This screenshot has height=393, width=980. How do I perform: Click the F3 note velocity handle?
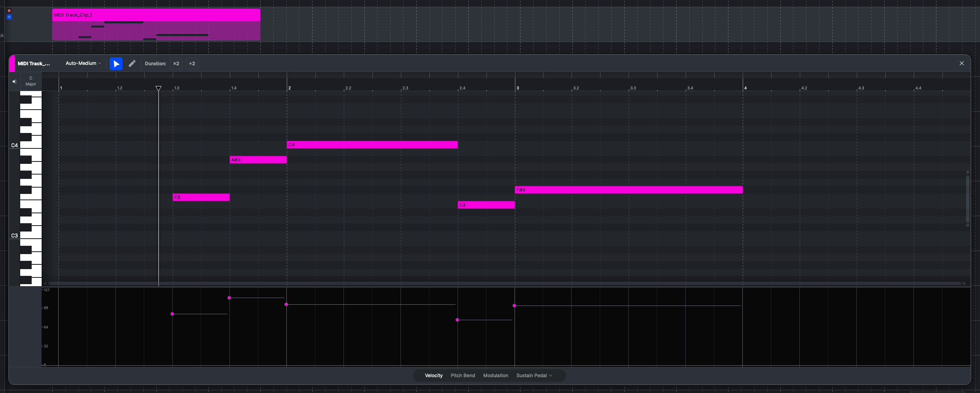172,314
